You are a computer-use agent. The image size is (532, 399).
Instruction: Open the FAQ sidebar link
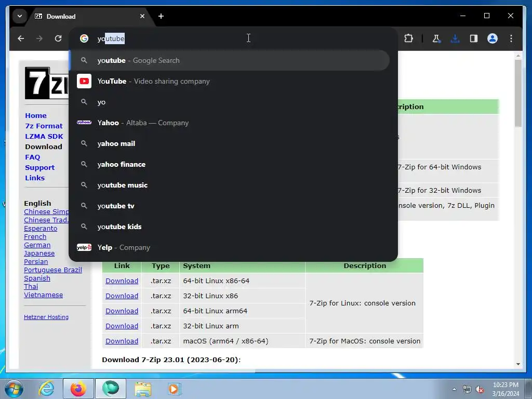33,157
